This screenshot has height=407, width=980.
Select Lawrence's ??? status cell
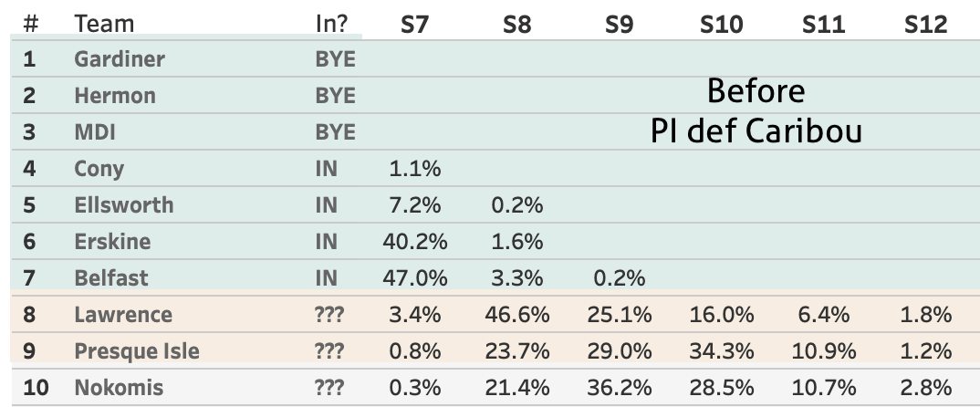pyautogui.click(x=329, y=315)
